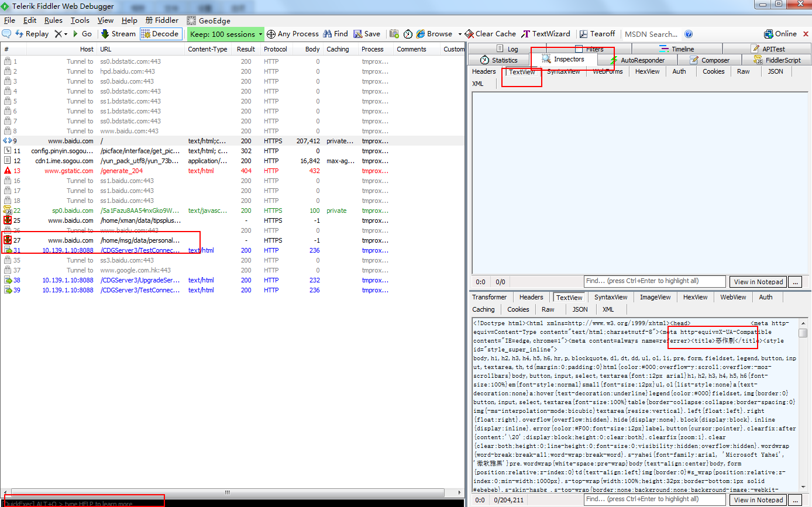Viewport: 812px width, 507px height.
Task: Open the TextWizard tool
Action: (546, 34)
